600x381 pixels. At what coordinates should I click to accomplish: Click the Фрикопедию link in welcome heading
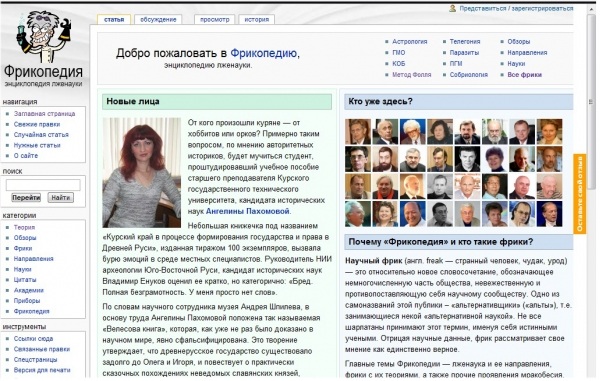(x=263, y=53)
